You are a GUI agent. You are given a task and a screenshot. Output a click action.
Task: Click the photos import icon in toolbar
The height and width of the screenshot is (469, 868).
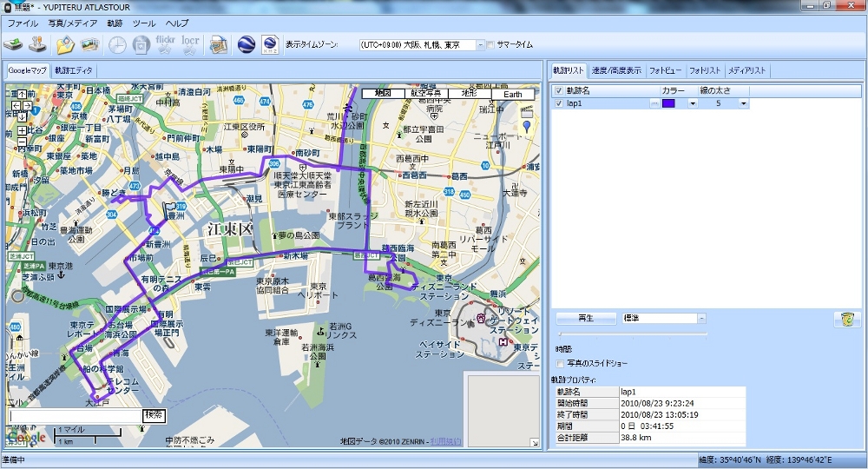click(89, 44)
